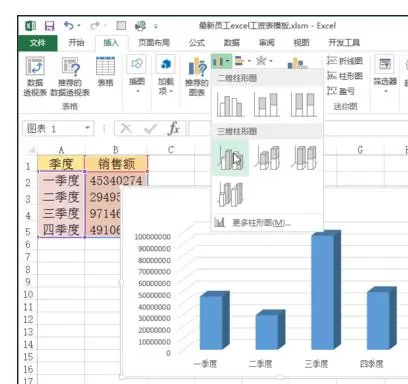Click the Name Box showing 图表 1
408x384 pixels.
[53, 128]
